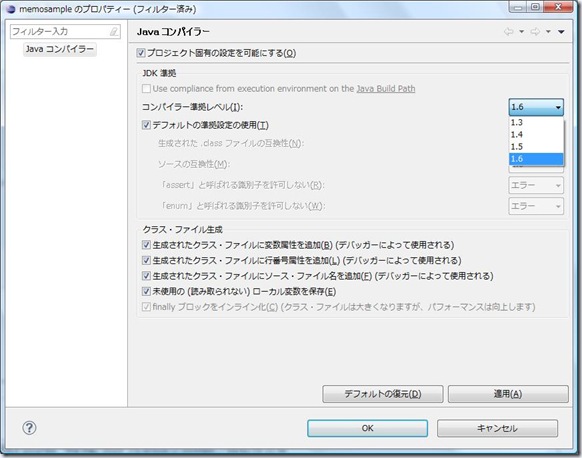
Task: Minimize the properties dialog window
Action: coord(518,7)
